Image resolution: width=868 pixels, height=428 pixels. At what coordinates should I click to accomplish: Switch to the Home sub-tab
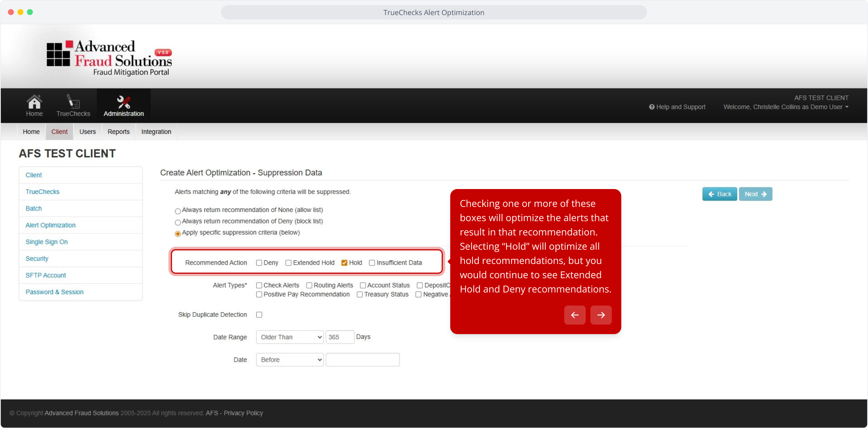(31, 132)
